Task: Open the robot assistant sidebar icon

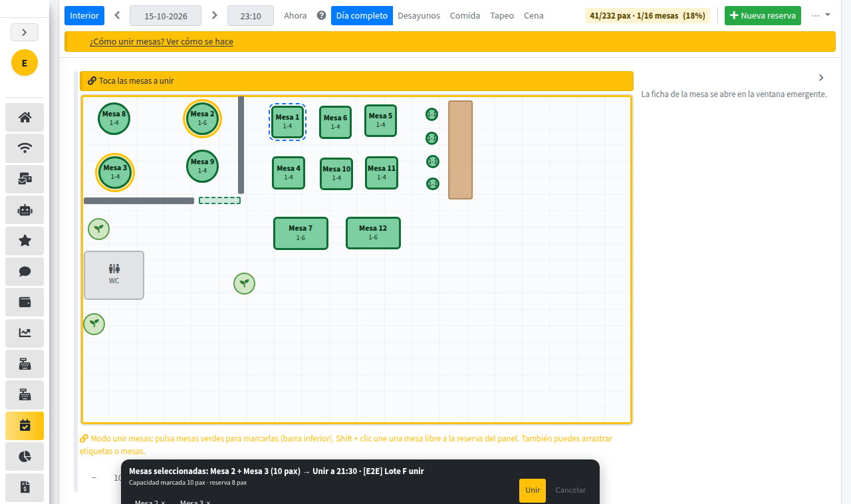Action: click(x=25, y=210)
